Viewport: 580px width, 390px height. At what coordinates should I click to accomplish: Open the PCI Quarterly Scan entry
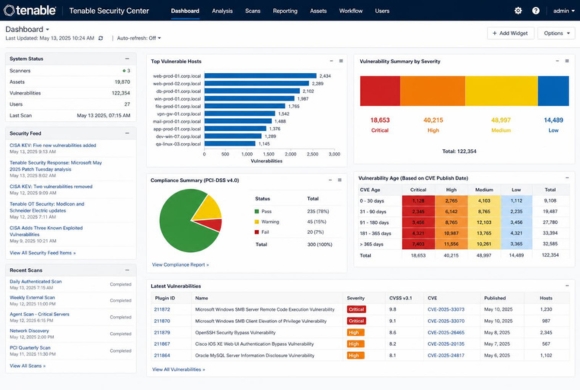(x=30, y=348)
